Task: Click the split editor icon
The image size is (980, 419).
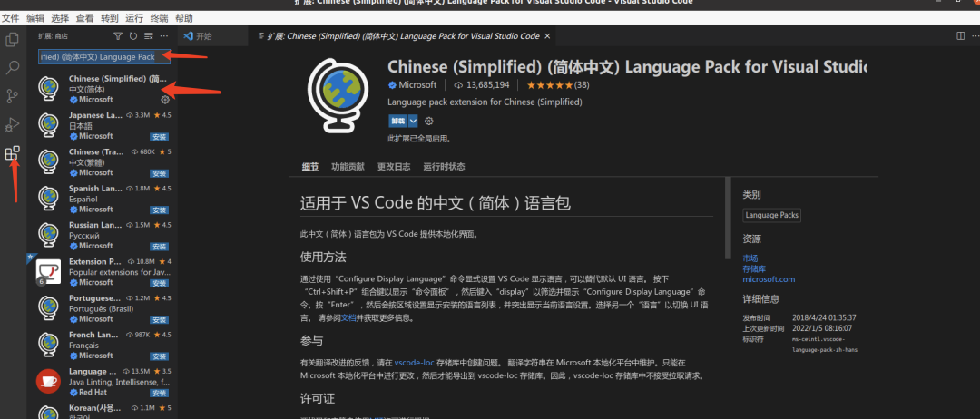Action: [x=961, y=36]
